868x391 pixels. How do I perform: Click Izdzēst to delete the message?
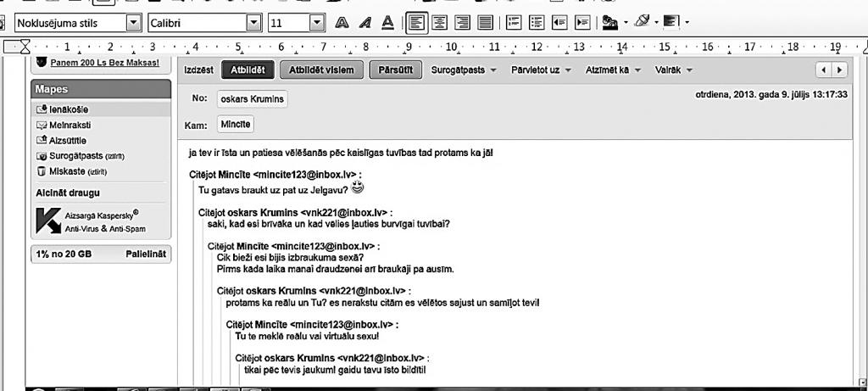click(198, 70)
